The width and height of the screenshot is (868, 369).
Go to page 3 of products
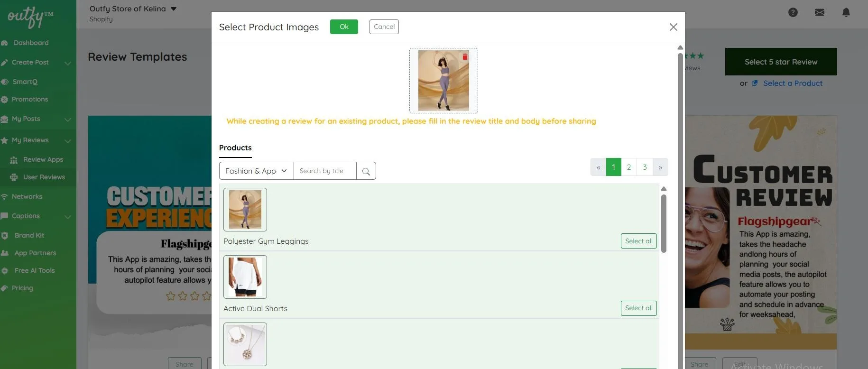(645, 167)
